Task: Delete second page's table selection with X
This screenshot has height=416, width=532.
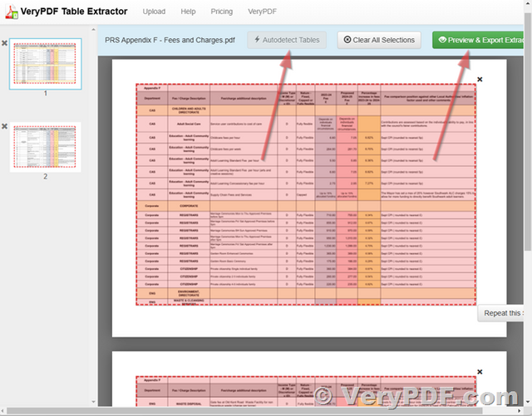Action: tap(480, 372)
